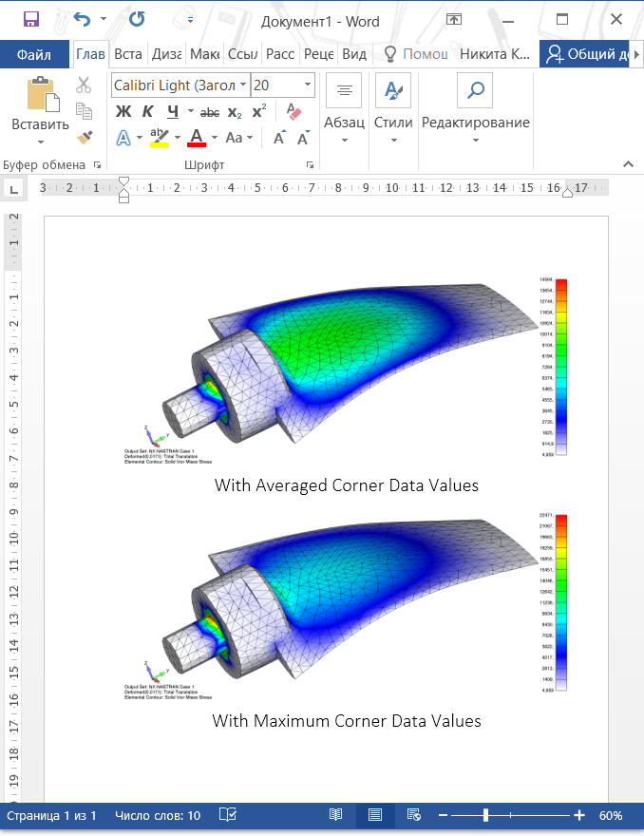This screenshot has height=836, width=644.
Task: Open the Никита К... account menu
Action: point(495,54)
